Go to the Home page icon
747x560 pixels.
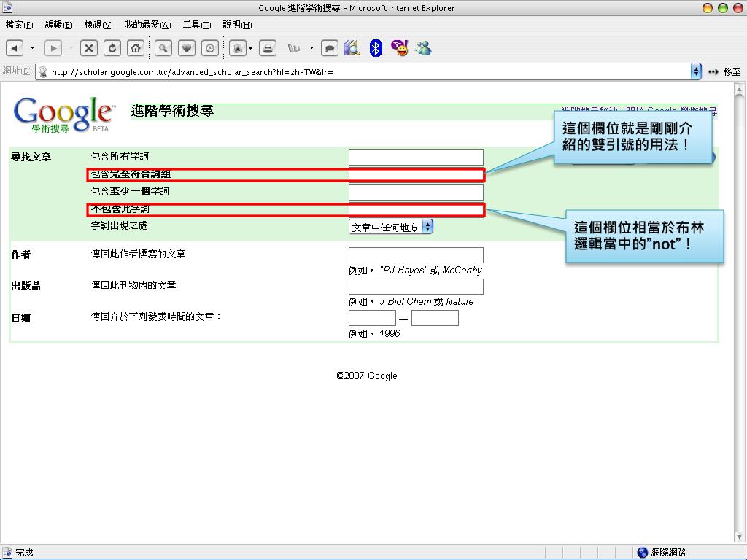point(136,48)
